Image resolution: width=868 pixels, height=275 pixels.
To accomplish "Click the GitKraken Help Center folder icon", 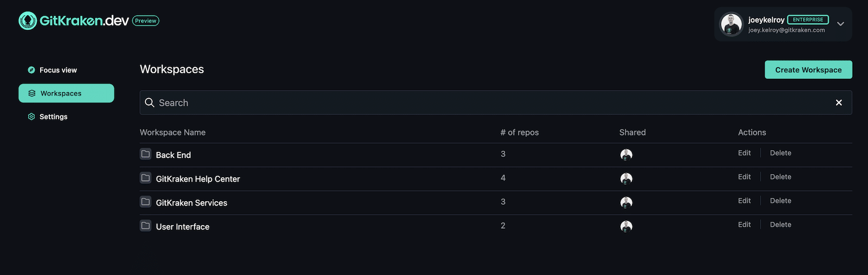I will click(145, 178).
